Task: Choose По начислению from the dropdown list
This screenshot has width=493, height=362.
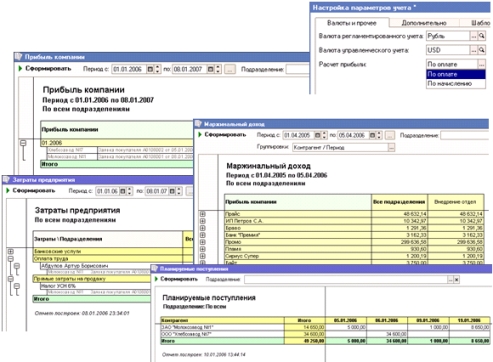Action: [x=456, y=84]
